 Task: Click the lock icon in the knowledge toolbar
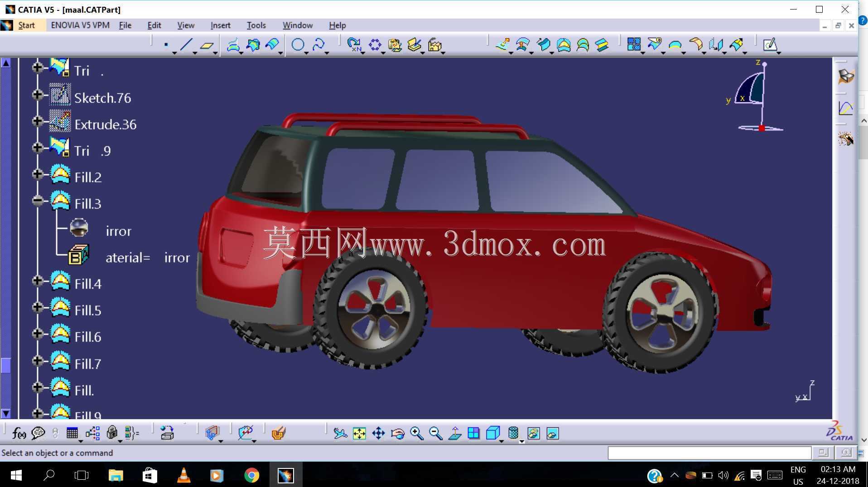pyautogui.click(x=112, y=433)
